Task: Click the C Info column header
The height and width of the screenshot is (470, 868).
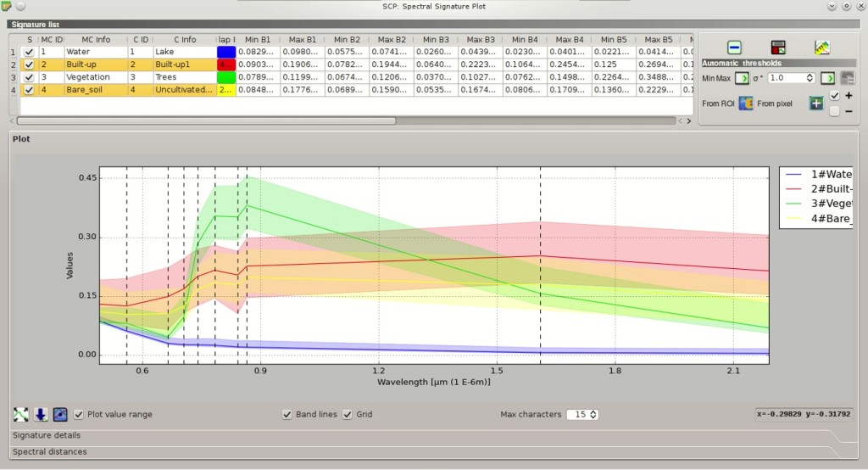Action: [x=185, y=39]
